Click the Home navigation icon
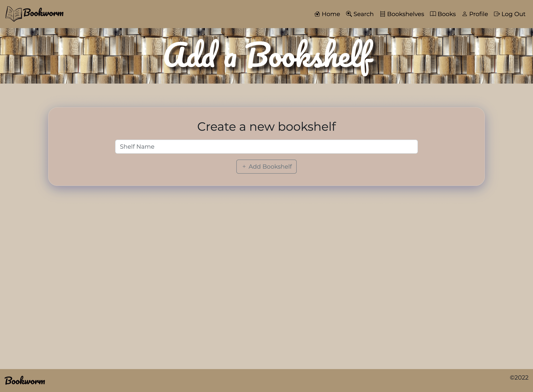Screen dimensions: 533x392 317,14
